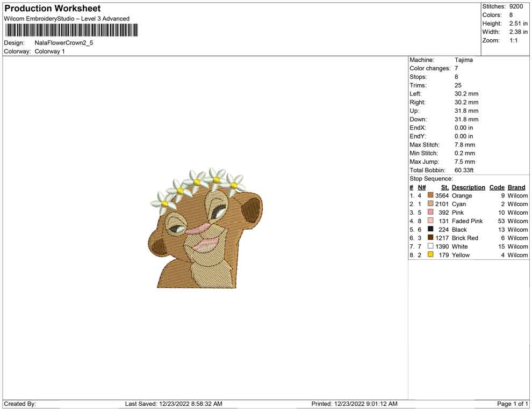Click the Colorway 1 label
The image size is (532, 409).
coord(51,52)
